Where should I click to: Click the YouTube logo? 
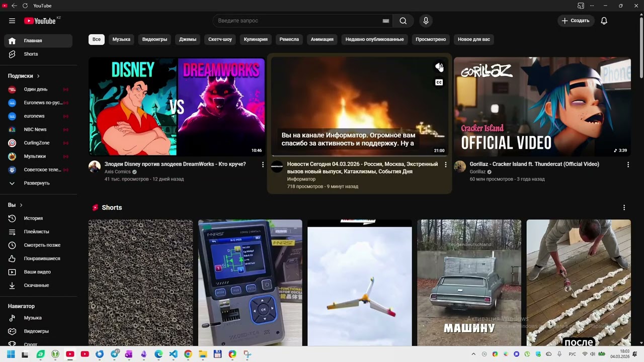click(x=40, y=21)
